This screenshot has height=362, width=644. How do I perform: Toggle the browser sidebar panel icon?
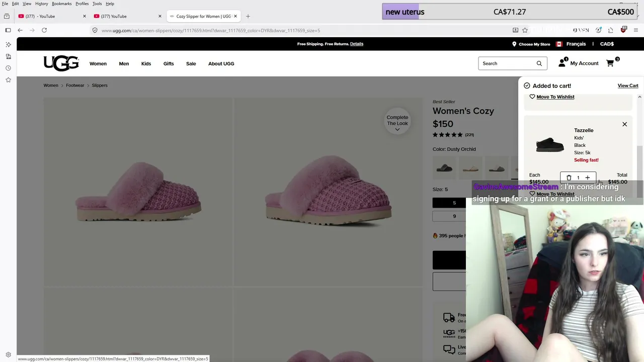(x=8, y=30)
